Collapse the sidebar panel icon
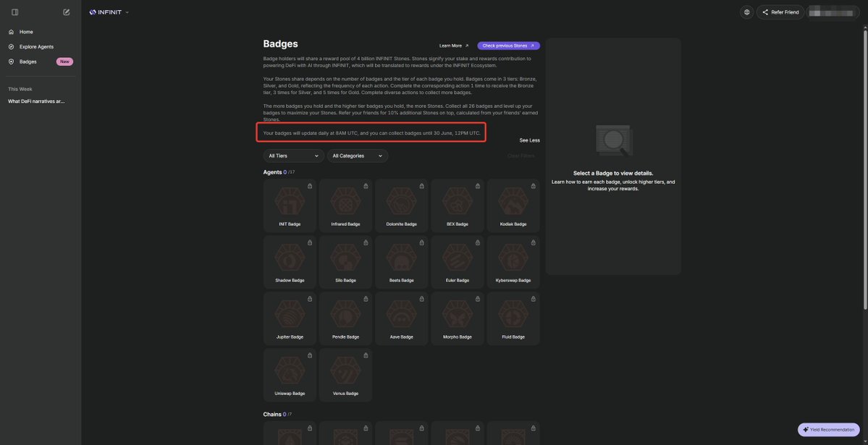 click(x=15, y=12)
